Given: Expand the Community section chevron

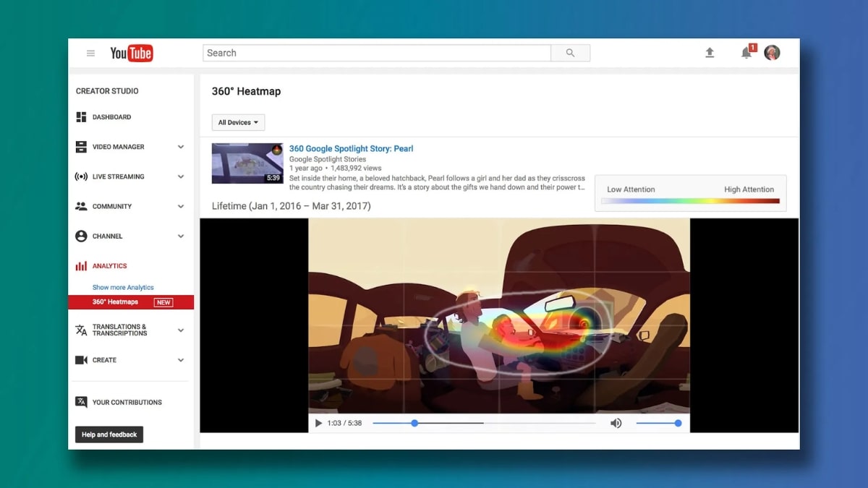Looking at the screenshot, I should click(180, 206).
